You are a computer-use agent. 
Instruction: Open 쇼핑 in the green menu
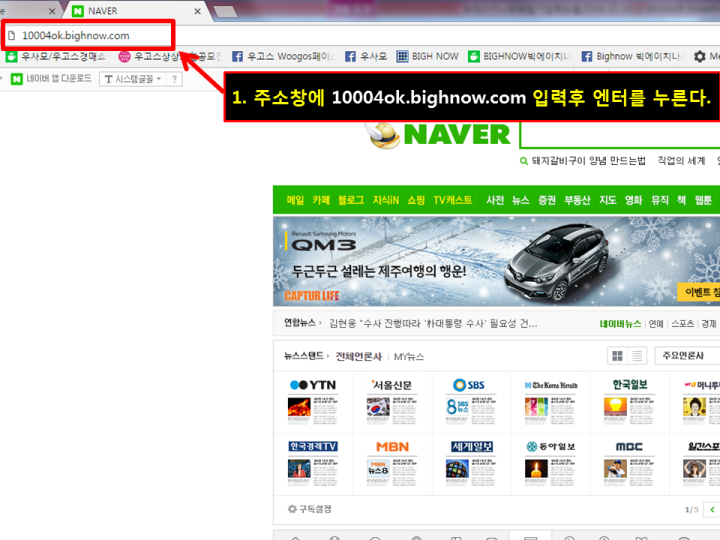pos(416,200)
